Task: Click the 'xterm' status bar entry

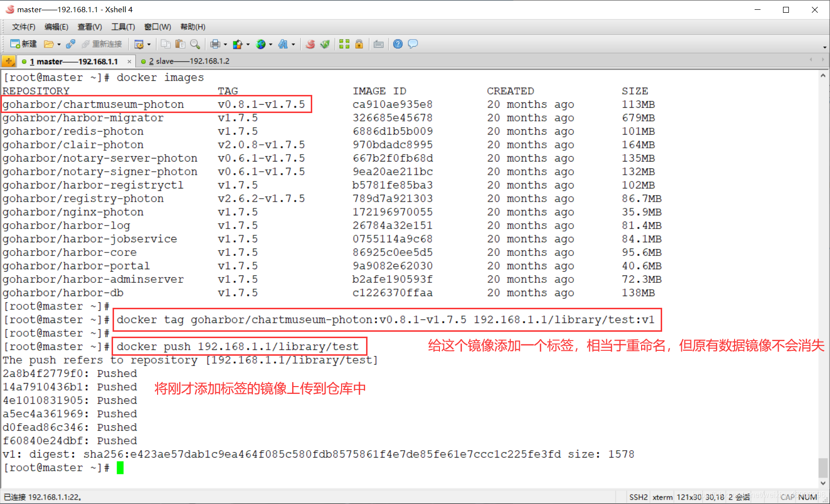Action: (663, 497)
